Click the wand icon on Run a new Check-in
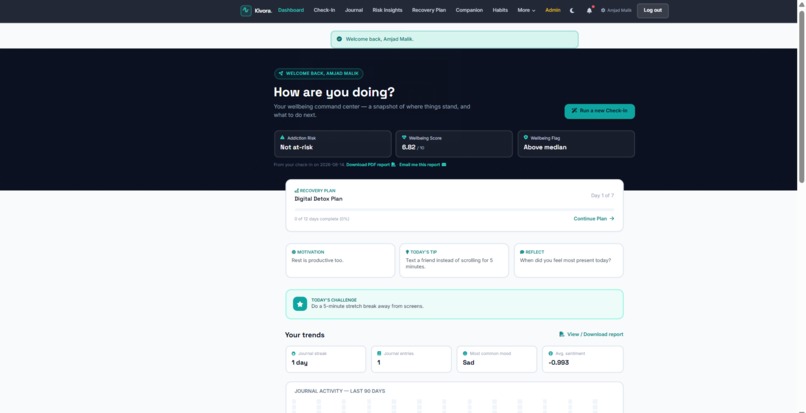 click(574, 111)
